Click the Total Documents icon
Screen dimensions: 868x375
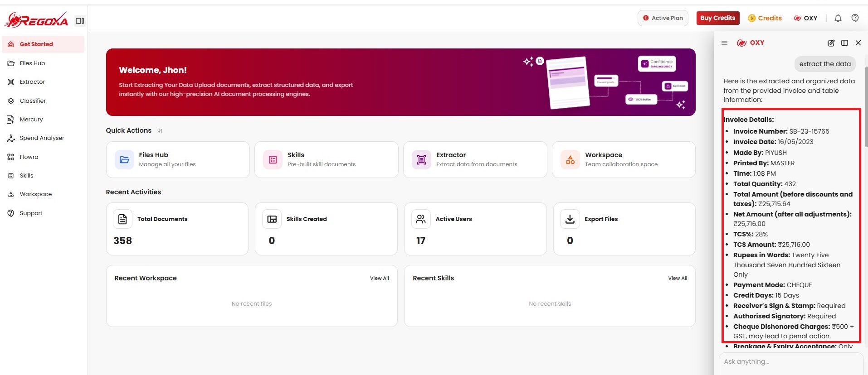(x=122, y=219)
